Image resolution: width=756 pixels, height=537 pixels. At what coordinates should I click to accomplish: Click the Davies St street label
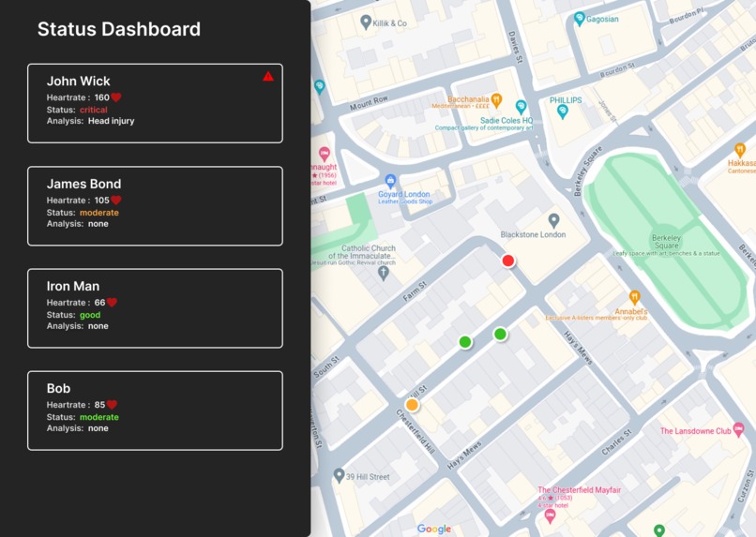pos(515,47)
